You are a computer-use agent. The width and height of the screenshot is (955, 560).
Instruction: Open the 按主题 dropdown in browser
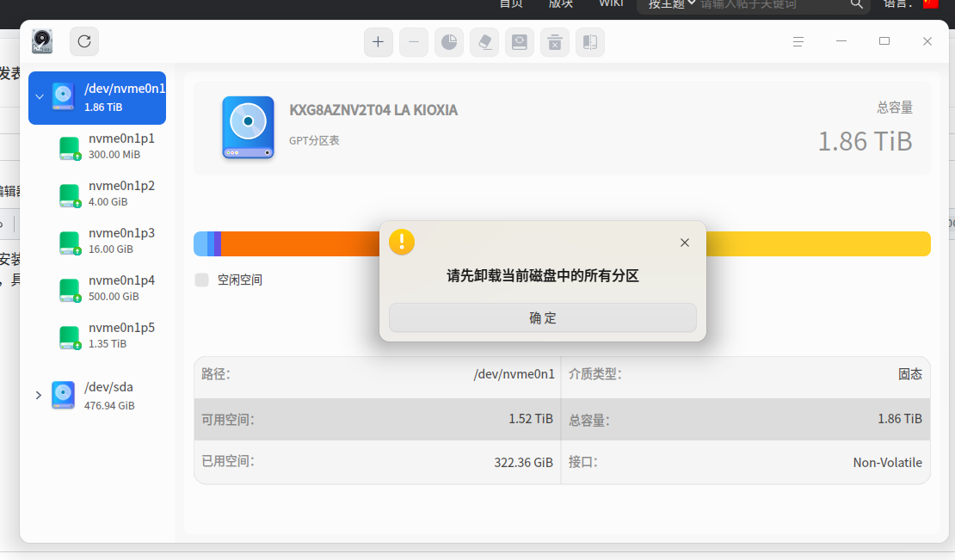pos(671,4)
